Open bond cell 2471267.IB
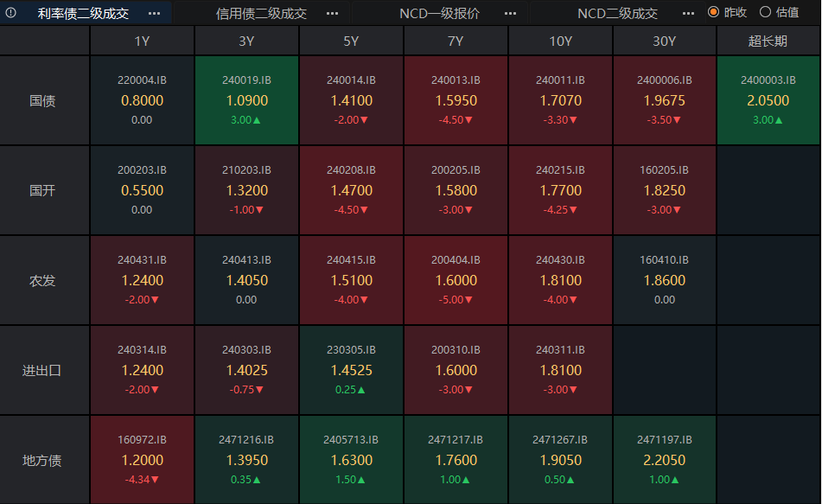The width and height of the screenshot is (822, 504). (560, 460)
